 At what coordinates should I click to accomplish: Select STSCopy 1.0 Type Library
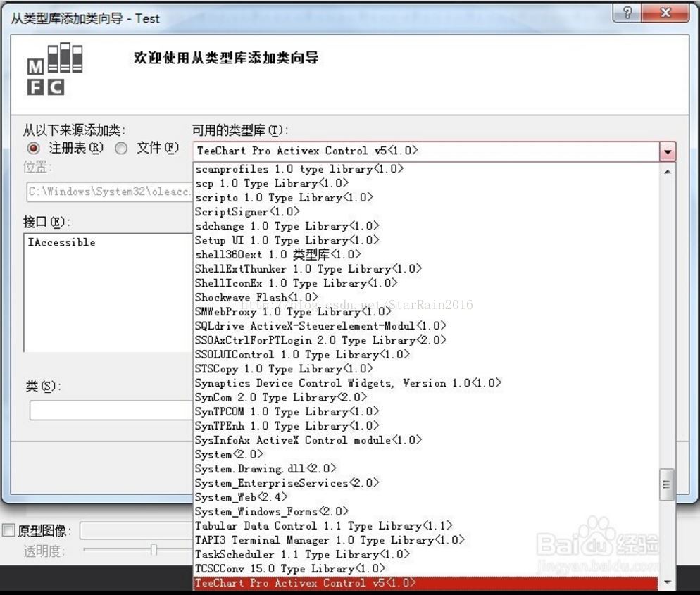[x=426, y=369]
